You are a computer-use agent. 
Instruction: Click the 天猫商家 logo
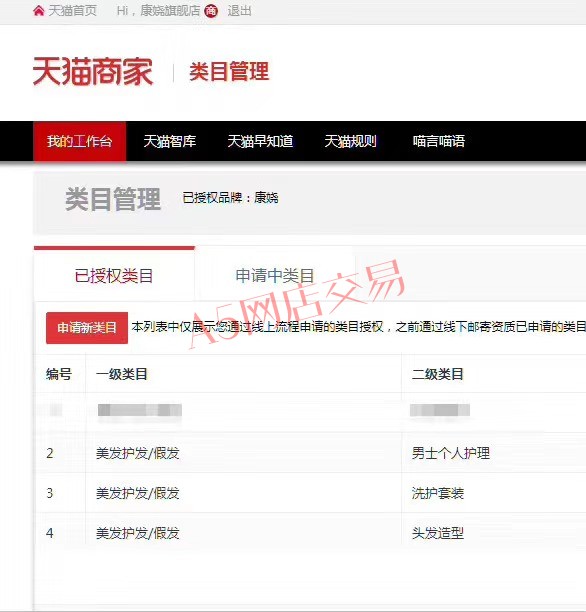tap(93, 71)
